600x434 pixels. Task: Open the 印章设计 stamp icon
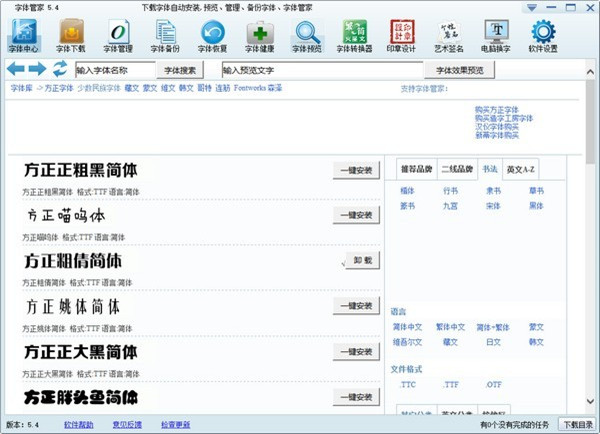(x=401, y=36)
